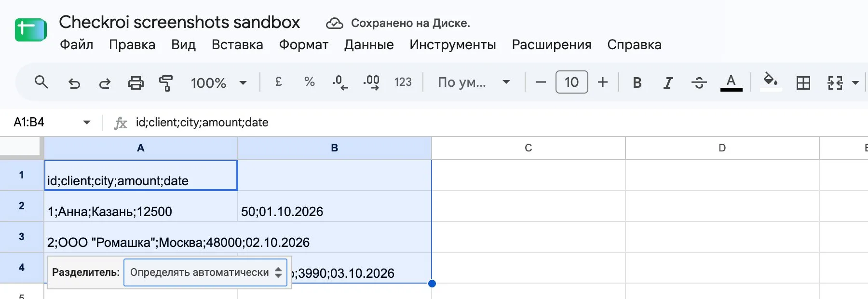Viewport: 868px width, 299px height.
Task: Open the Расширения menu
Action: (552, 45)
